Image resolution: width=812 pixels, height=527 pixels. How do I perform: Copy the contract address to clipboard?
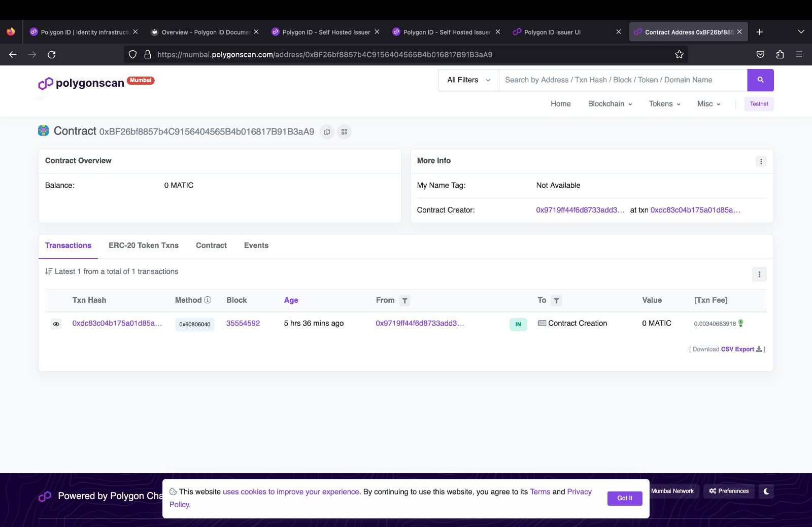tap(327, 132)
